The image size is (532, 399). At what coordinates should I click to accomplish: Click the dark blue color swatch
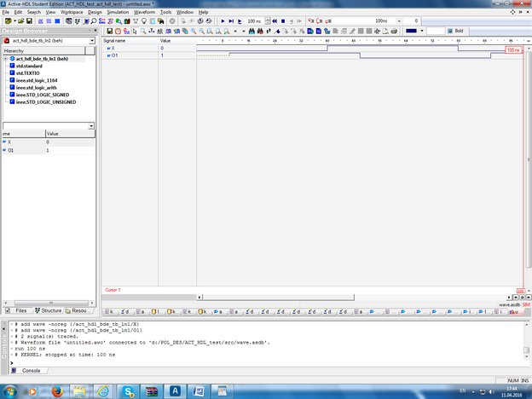tap(411, 31)
